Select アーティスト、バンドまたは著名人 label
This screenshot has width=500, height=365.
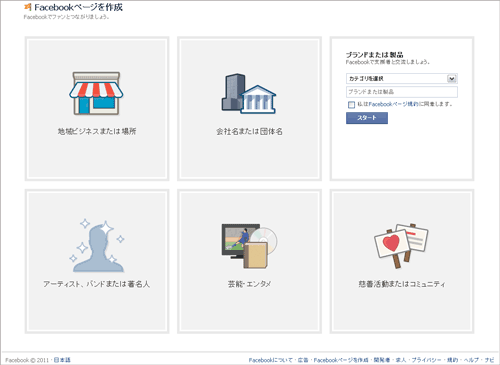[x=97, y=284]
